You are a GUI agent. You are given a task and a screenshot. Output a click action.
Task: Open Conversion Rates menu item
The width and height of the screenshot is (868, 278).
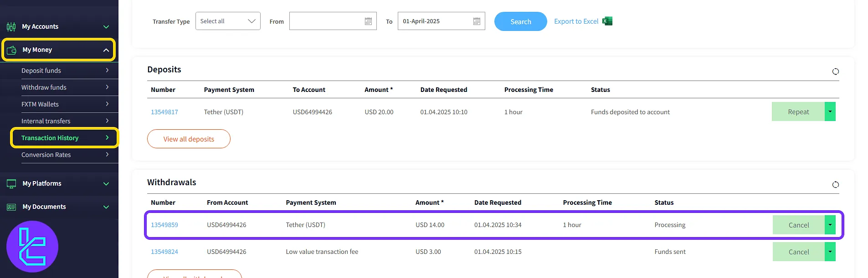[65, 155]
